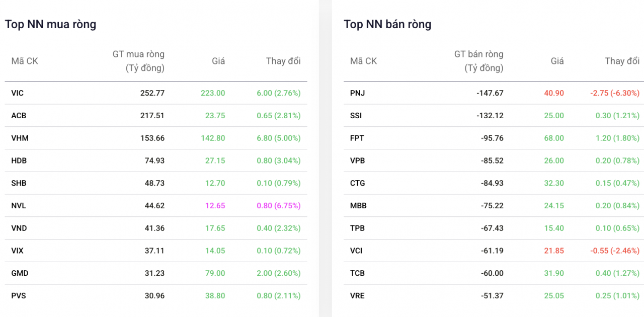Screen dimensions: 644x317
Task: Click 'GT mua ròng (Tỷ đồng)' column header
Action: pos(138,61)
